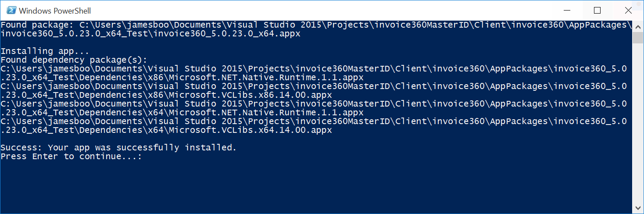Click the invoice360_5.0.23.0_x64.appx file name
The height and width of the screenshot is (214, 644).
click(227, 34)
